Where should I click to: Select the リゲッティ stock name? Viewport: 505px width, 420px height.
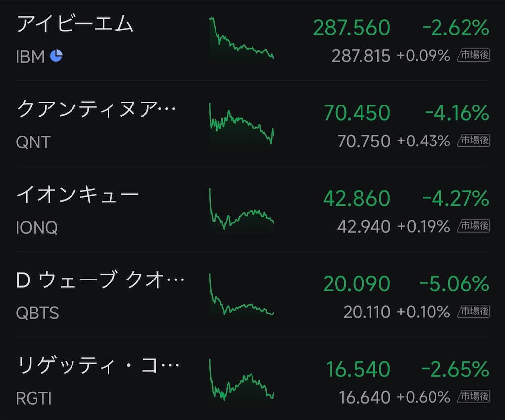coord(98,365)
